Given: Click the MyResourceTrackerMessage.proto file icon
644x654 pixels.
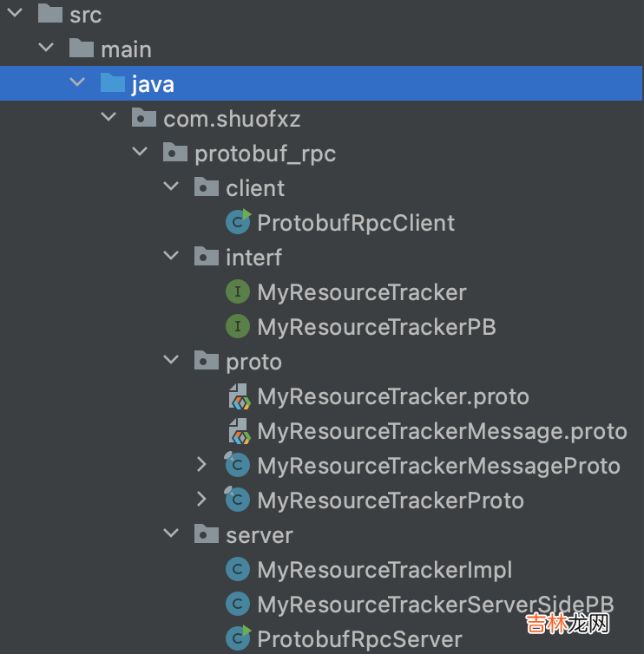Looking at the screenshot, I should pos(239,431).
